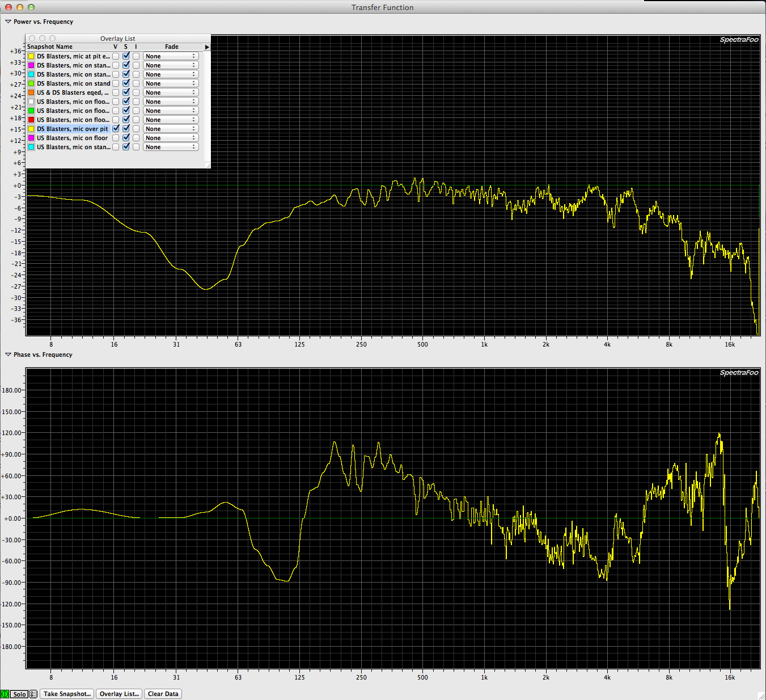Select US Blasters, mic on floor snapshot row

click(x=72, y=138)
